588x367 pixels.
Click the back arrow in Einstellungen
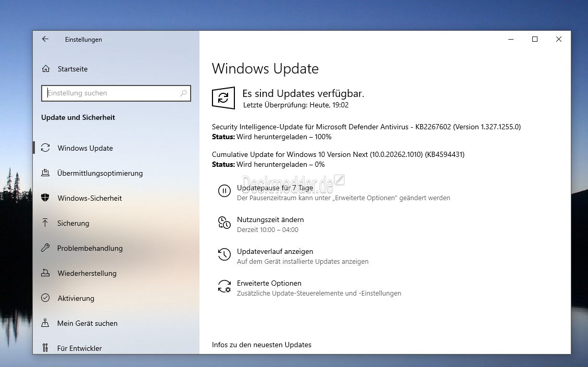(x=45, y=39)
